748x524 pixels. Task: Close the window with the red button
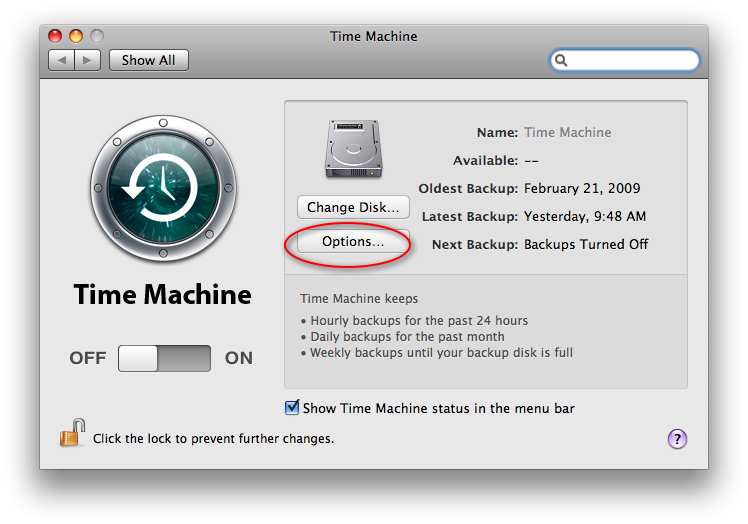tap(55, 36)
